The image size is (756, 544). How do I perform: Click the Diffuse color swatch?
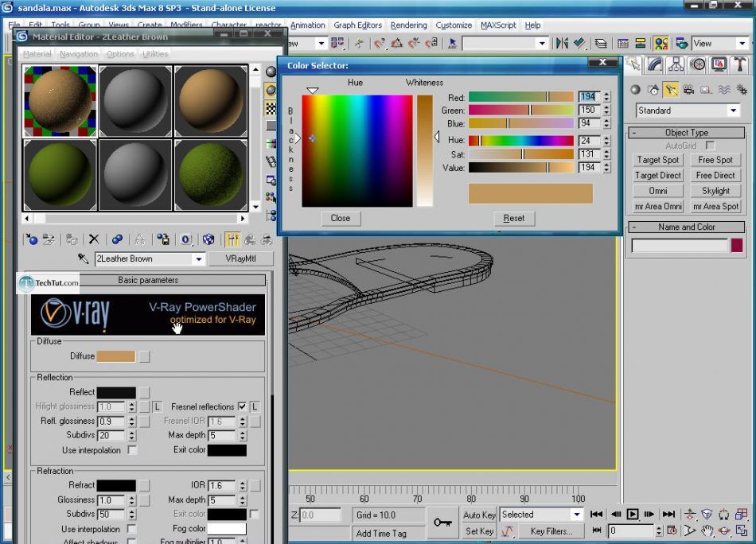click(x=116, y=356)
